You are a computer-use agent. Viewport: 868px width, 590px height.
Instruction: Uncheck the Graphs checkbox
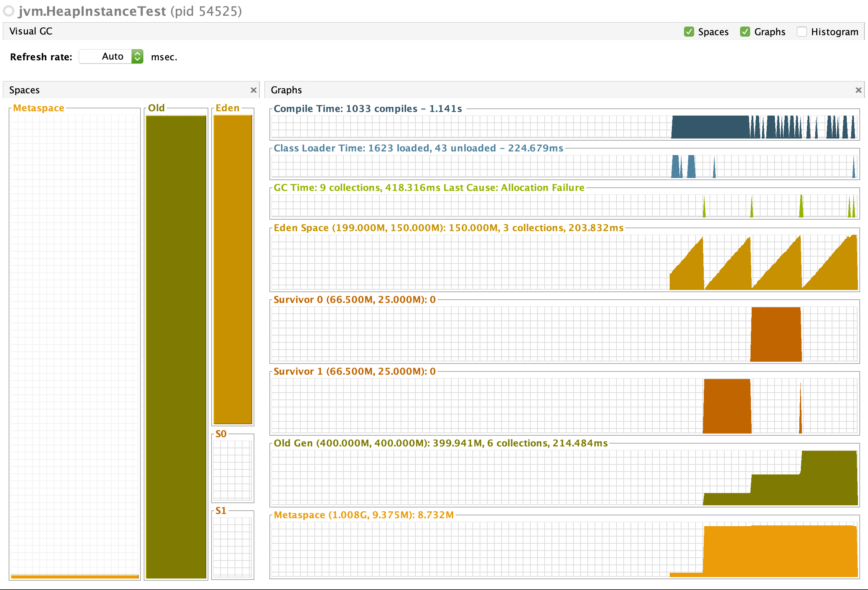pos(745,32)
